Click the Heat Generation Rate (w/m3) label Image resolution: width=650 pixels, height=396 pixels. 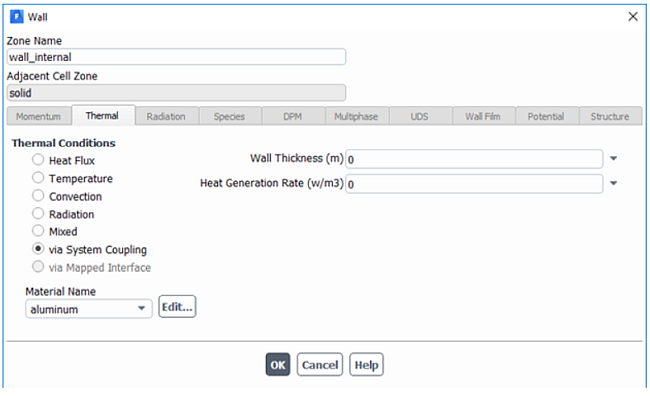(x=272, y=183)
